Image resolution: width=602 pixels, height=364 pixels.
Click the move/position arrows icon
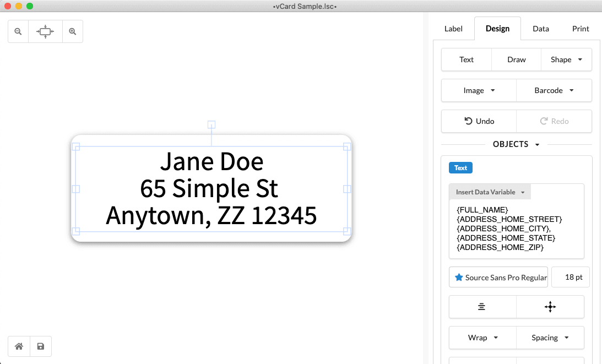(x=550, y=307)
